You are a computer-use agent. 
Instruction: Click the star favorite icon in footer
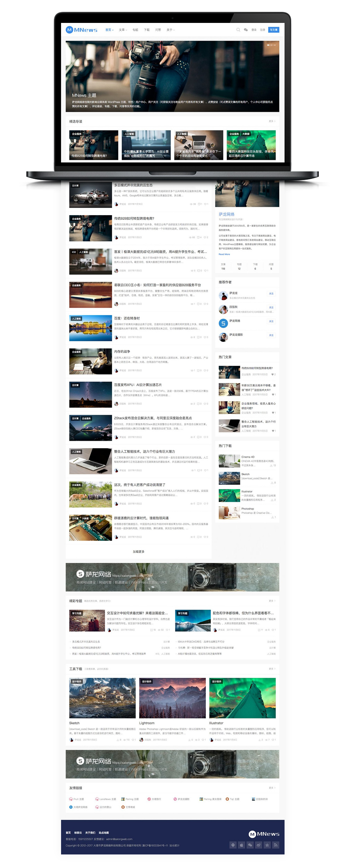267,845
